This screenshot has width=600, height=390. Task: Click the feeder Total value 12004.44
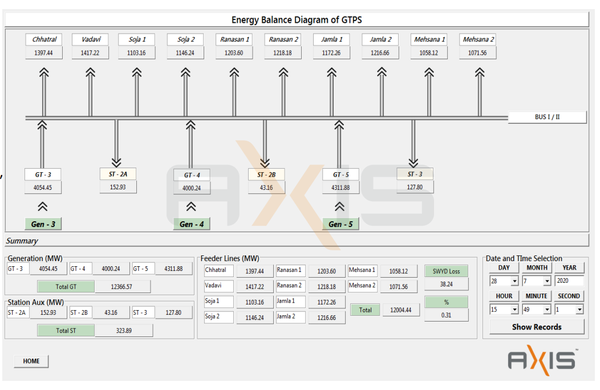pos(401,310)
